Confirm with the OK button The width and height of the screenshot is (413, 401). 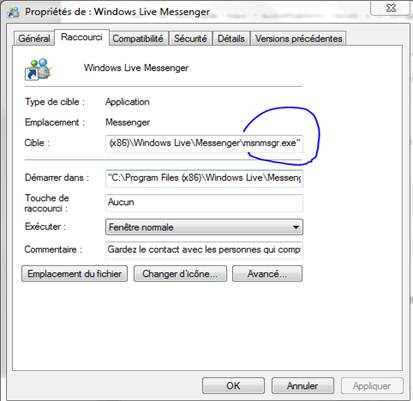point(233,386)
